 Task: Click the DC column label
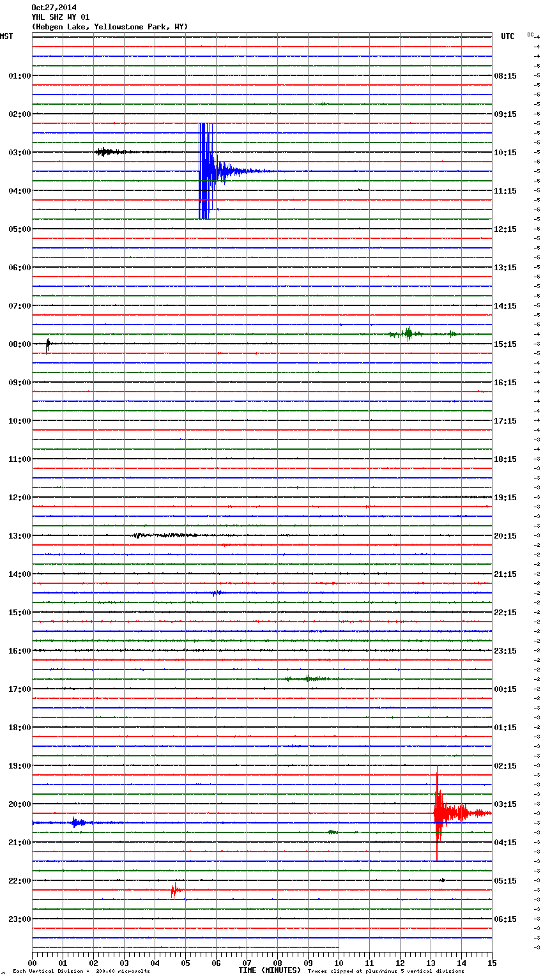pyautogui.click(x=530, y=34)
